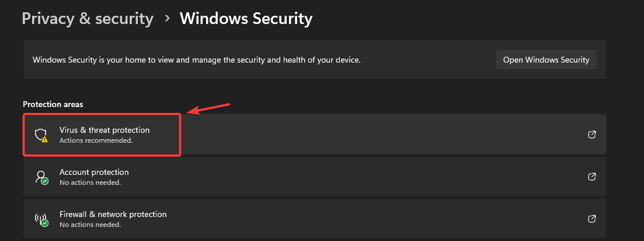This screenshot has height=241, width=644.
Task: Click green checkmark badge on Firewall icon
Action: pyautogui.click(x=44, y=223)
